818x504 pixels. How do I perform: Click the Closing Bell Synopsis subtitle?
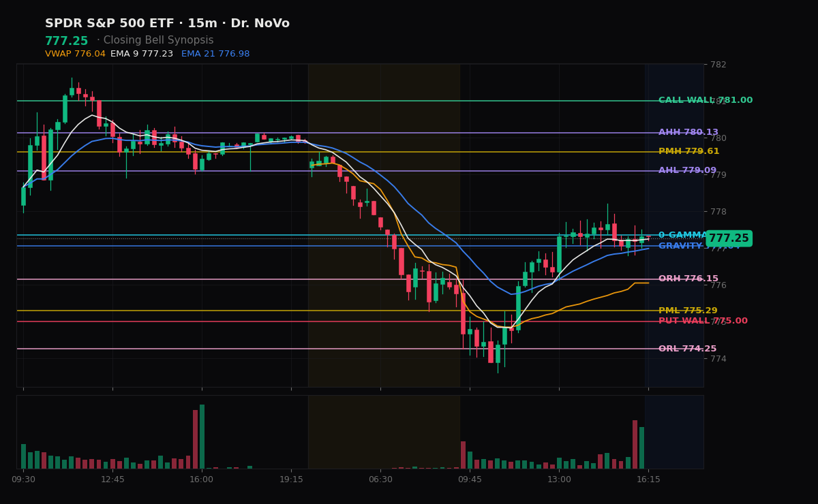pyautogui.click(x=158, y=41)
